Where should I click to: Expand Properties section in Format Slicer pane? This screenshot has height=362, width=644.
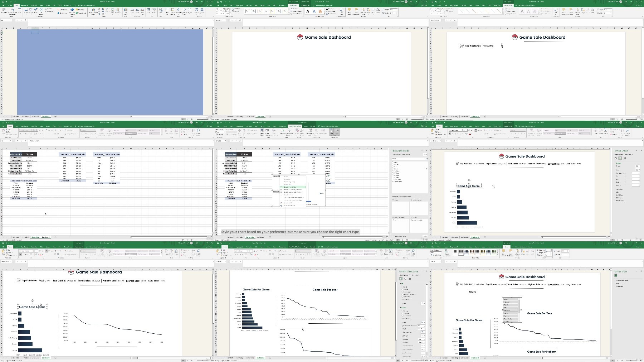pyautogui.click(x=619, y=286)
